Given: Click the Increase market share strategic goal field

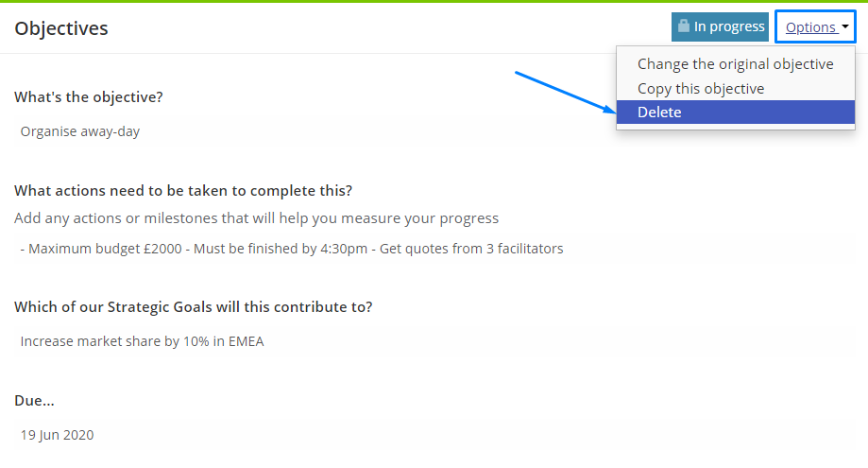Looking at the screenshot, I should 434,341.
